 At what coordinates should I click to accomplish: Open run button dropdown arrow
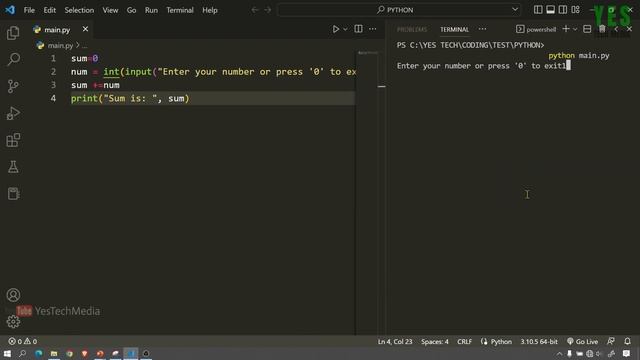click(x=345, y=29)
